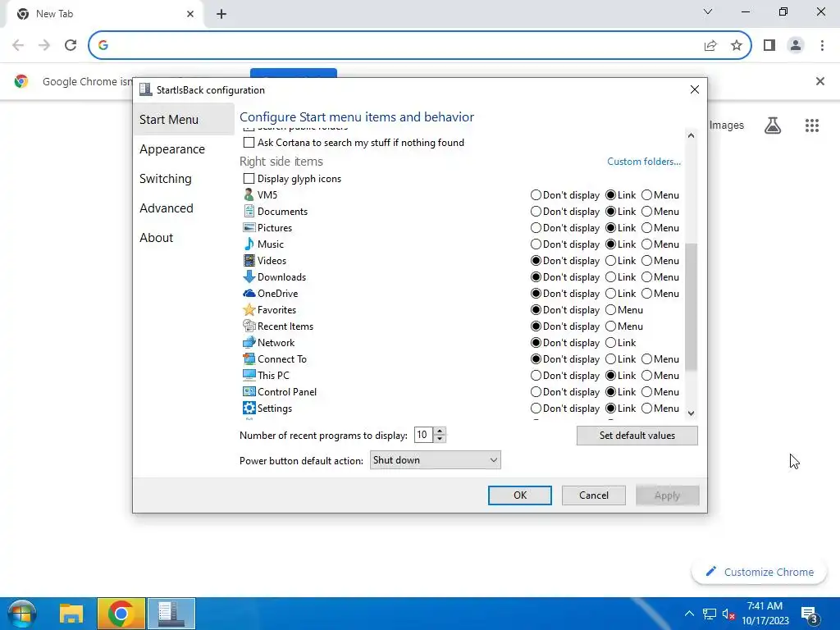
Task: Open Search Labs flask icon
Action: point(773,126)
